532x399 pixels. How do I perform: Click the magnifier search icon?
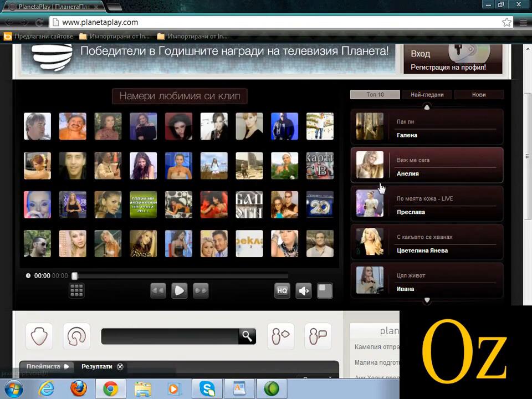click(x=247, y=336)
